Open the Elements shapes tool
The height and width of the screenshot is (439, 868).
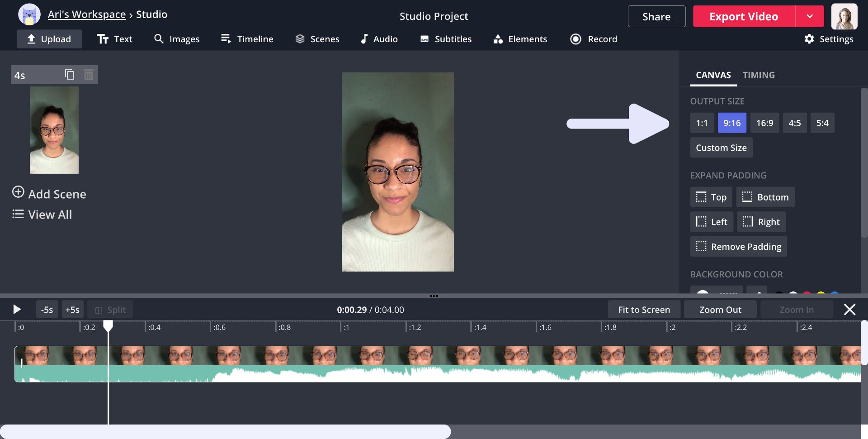pyautogui.click(x=520, y=39)
